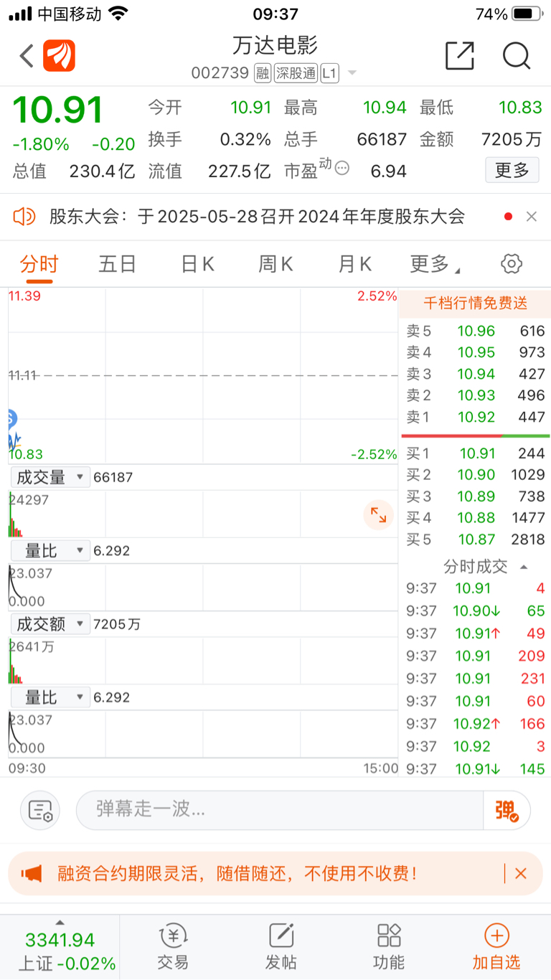
Task: Open the 股东大会 announcement text
Action: point(258,216)
